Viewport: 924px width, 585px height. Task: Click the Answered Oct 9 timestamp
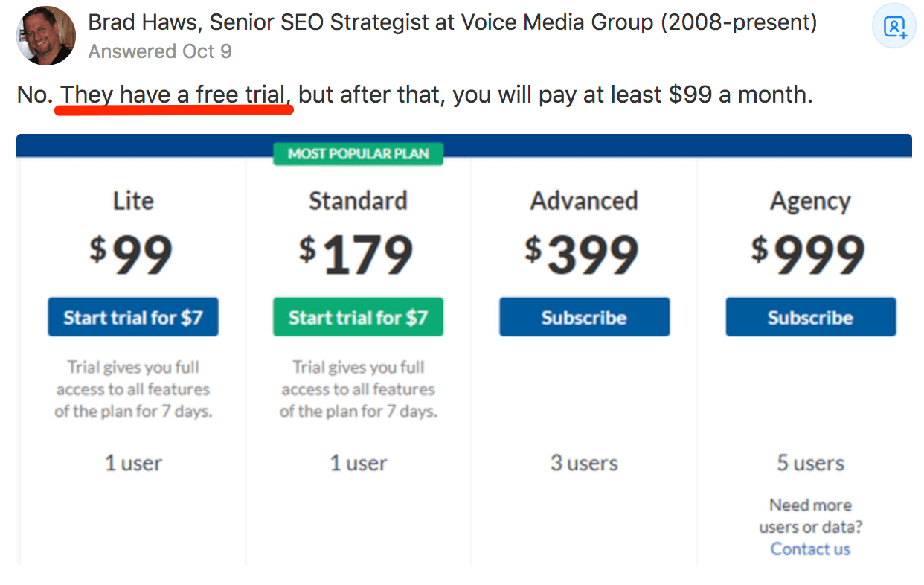pos(159,51)
